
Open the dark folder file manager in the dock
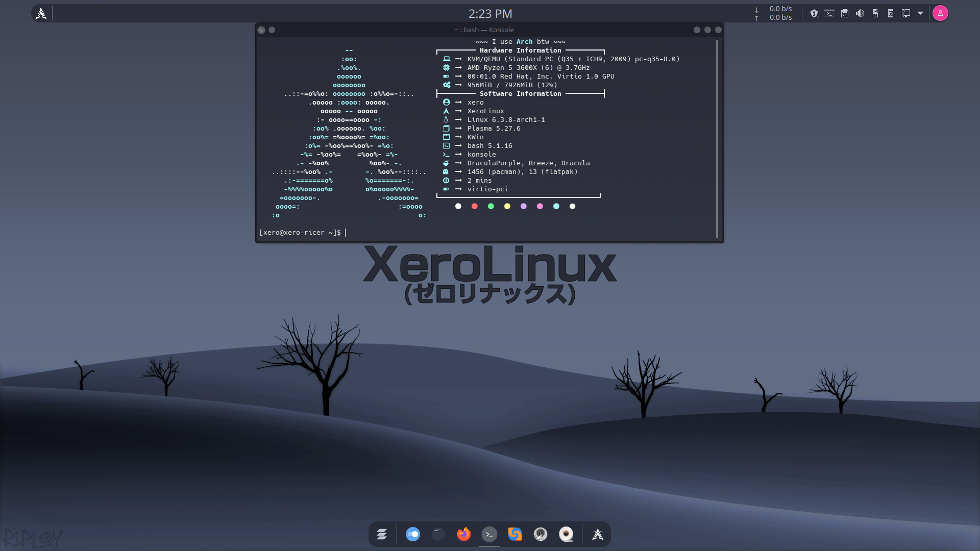[438, 534]
